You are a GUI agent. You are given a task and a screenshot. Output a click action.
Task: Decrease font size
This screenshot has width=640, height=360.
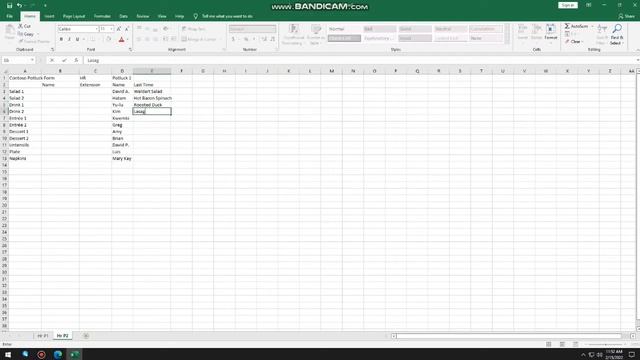click(127, 29)
